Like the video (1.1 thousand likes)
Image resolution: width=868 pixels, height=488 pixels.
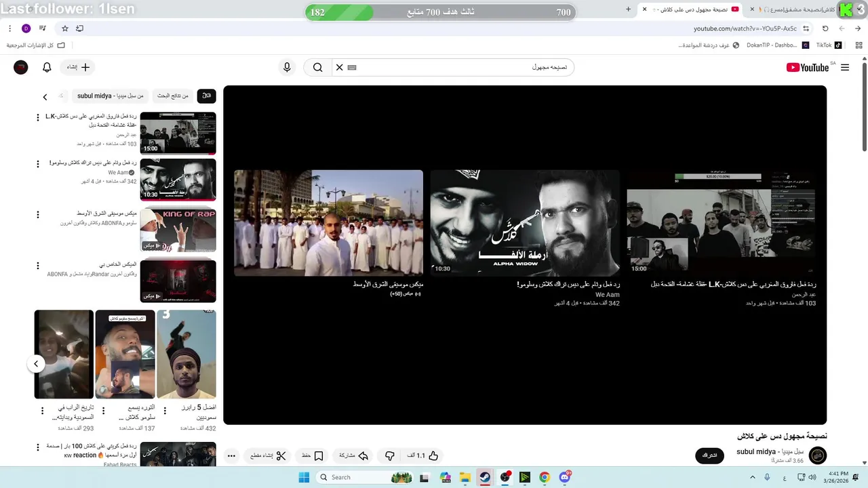click(423, 455)
